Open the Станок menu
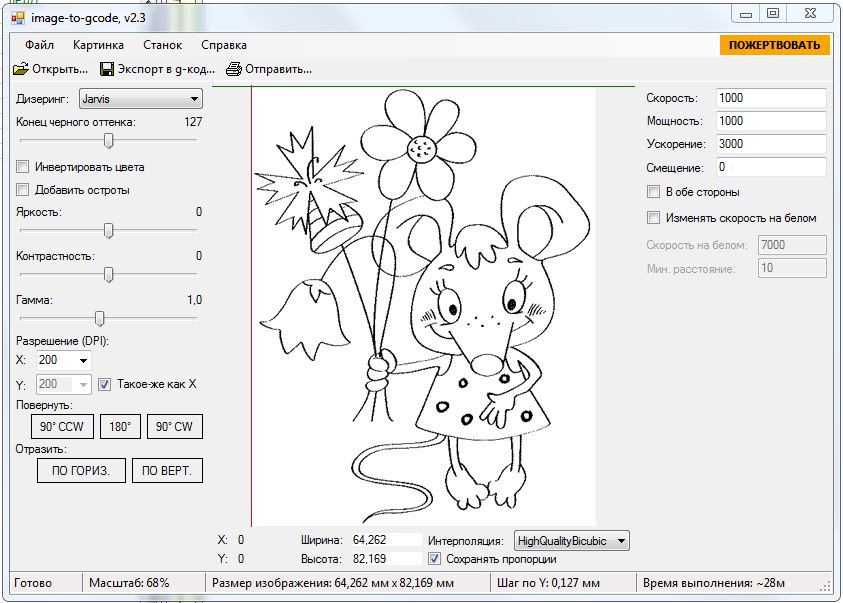The height and width of the screenshot is (603, 843). (162, 45)
